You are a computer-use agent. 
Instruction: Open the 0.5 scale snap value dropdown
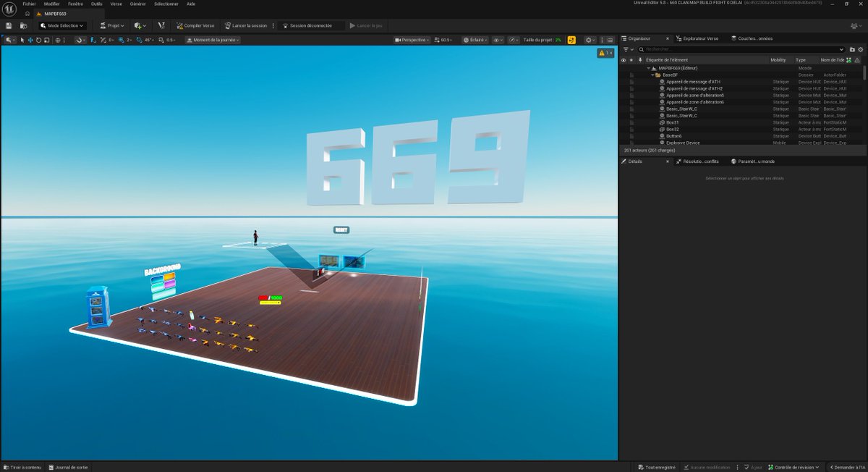click(x=171, y=40)
